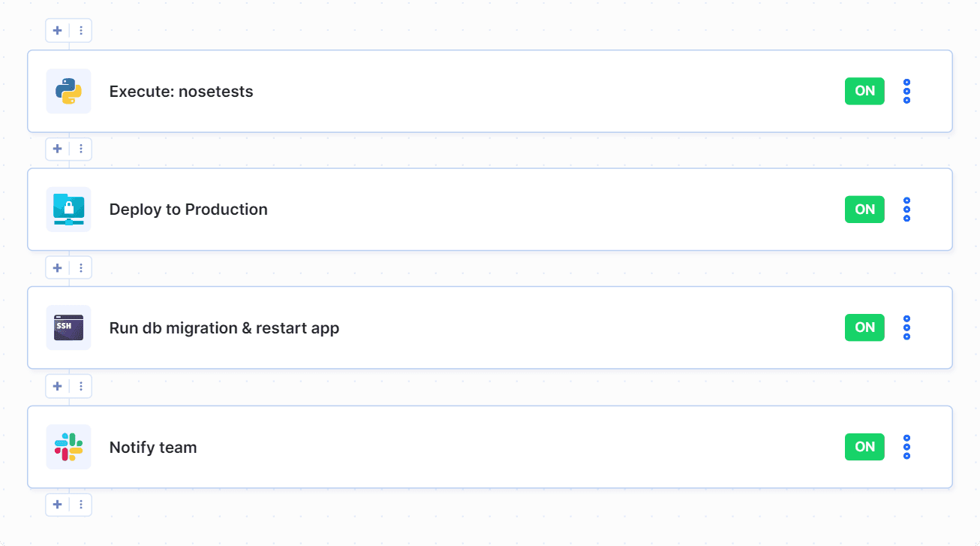The width and height of the screenshot is (980, 546).
Task: Open the dots menu between Deploy and Run db migration
Action: click(x=80, y=267)
